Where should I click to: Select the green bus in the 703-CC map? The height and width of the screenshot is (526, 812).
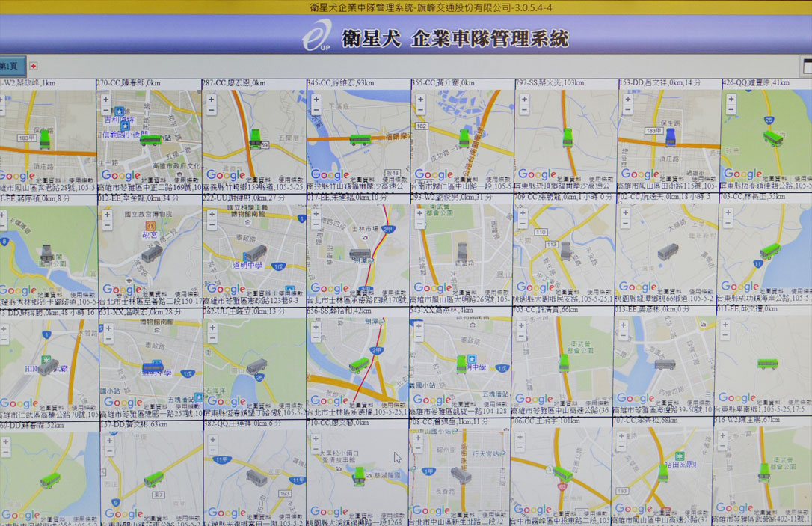click(x=770, y=251)
